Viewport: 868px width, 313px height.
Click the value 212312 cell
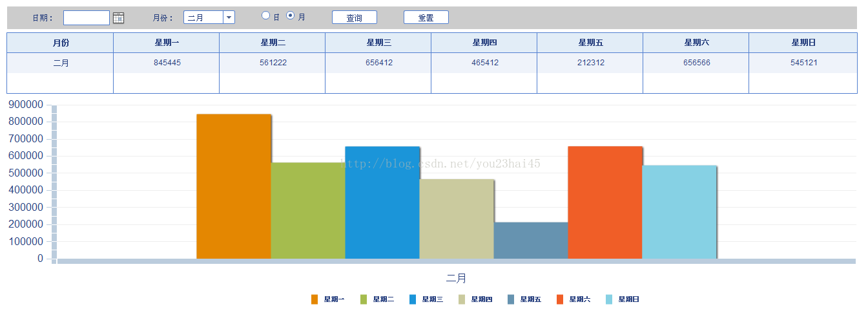pos(590,63)
